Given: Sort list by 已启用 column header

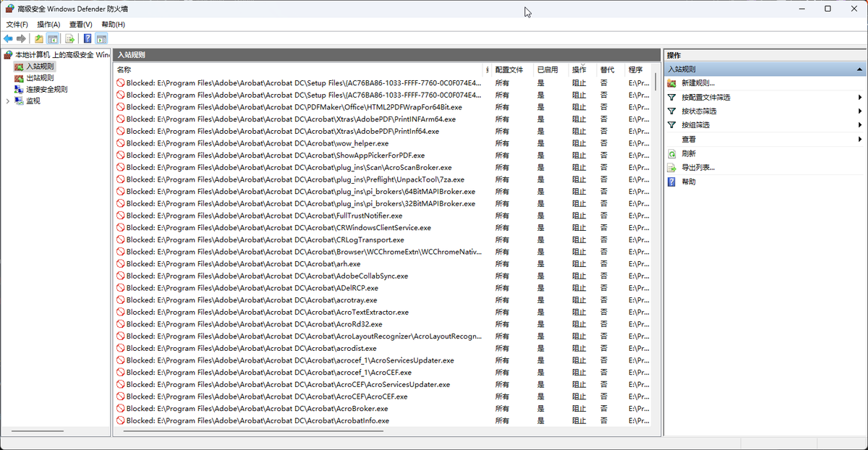Looking at the screenshot, I should coord(547,70).
